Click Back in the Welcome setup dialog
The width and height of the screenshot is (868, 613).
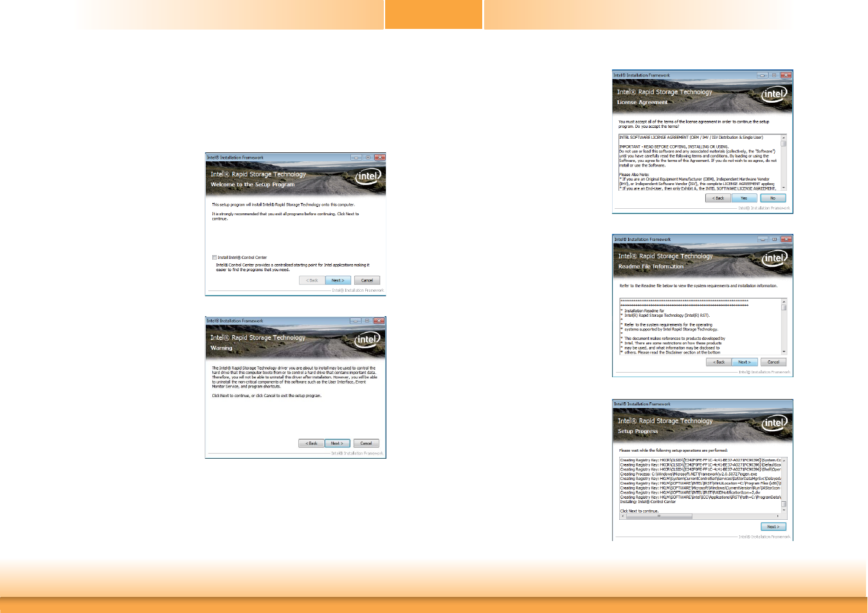click(312, 280)
